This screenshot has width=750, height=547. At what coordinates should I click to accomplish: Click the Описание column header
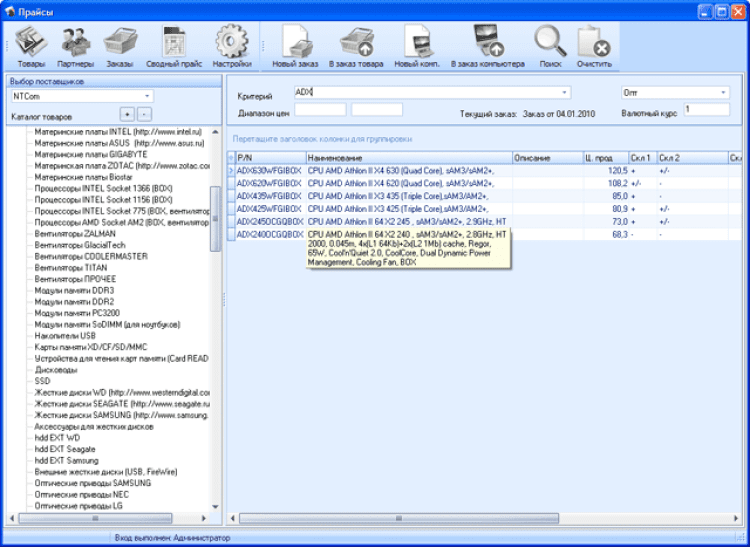tap(547, 158)
